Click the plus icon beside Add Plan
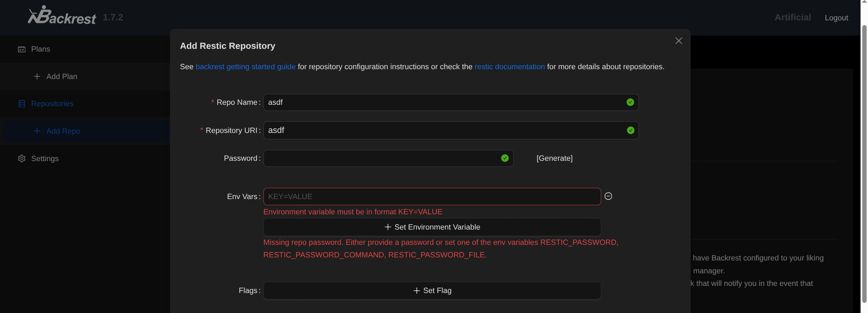The image size is (868, 313). click(37, 77)
